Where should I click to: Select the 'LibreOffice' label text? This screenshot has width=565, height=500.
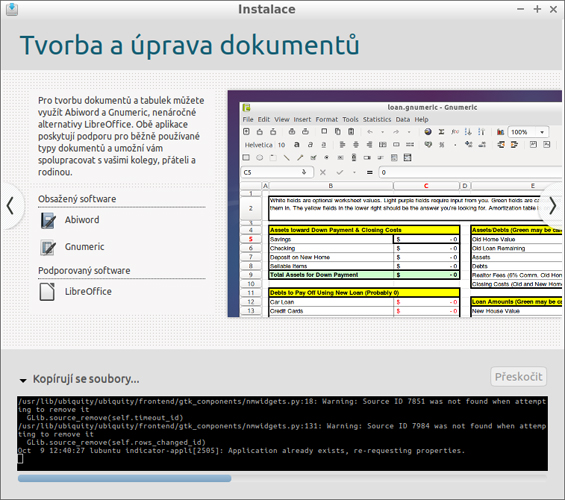pyautogui.click(x=88, y=291)
